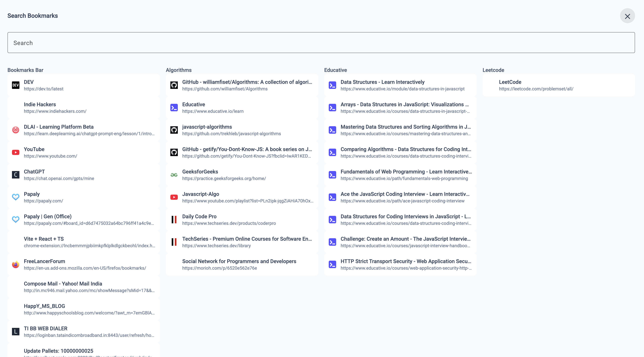Click the FreeLancerForum Firefox icon

click(16, 265)
